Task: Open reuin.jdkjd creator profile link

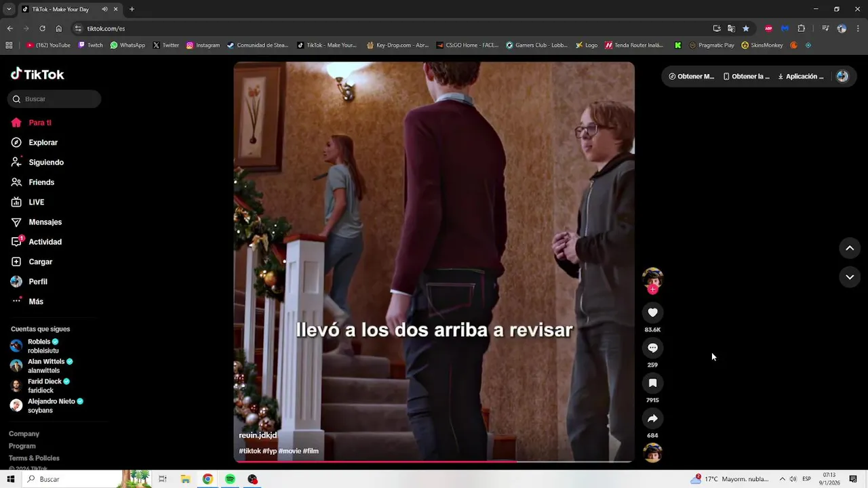Action: [x=258, y=435]
